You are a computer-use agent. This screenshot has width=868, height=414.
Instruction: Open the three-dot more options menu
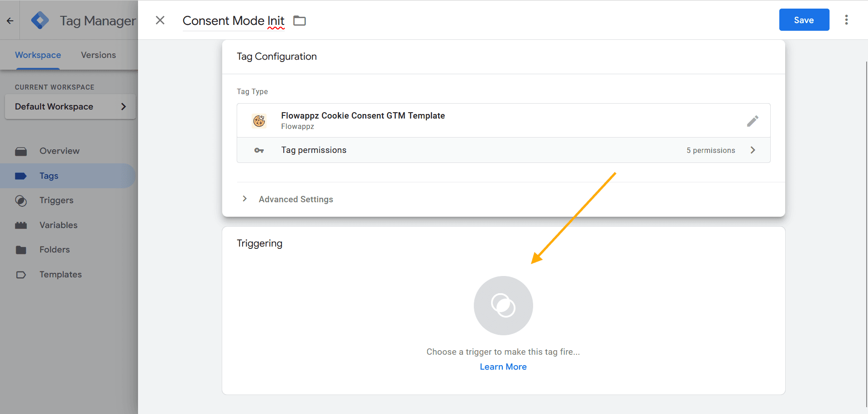coord(846,20)
